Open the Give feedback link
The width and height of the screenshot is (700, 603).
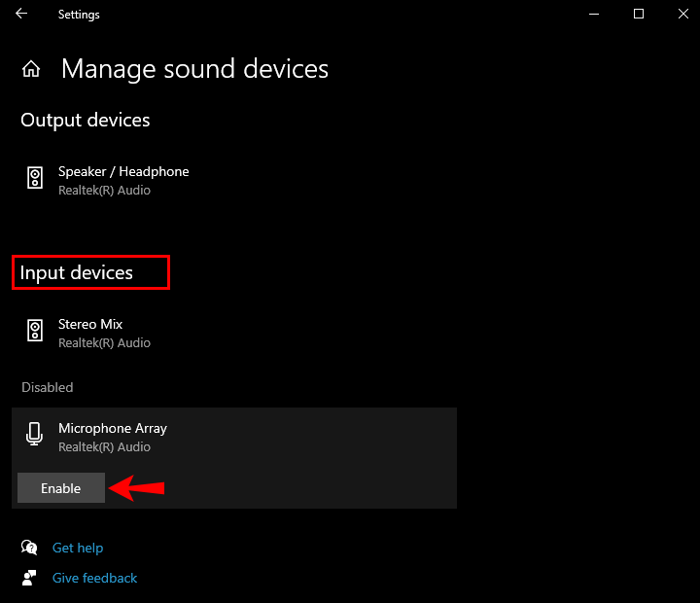point(95,578)
